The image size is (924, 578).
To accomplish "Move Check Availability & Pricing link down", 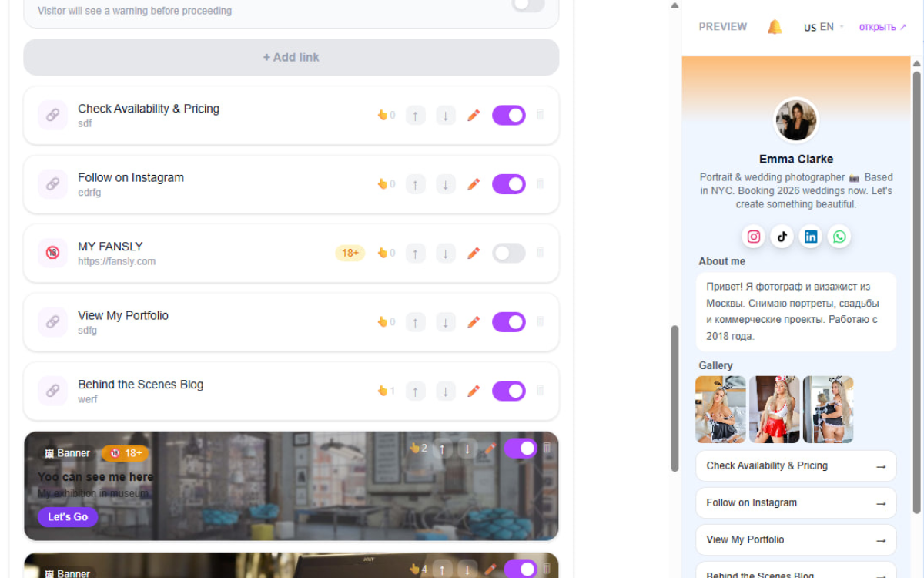I will (445, 116).
